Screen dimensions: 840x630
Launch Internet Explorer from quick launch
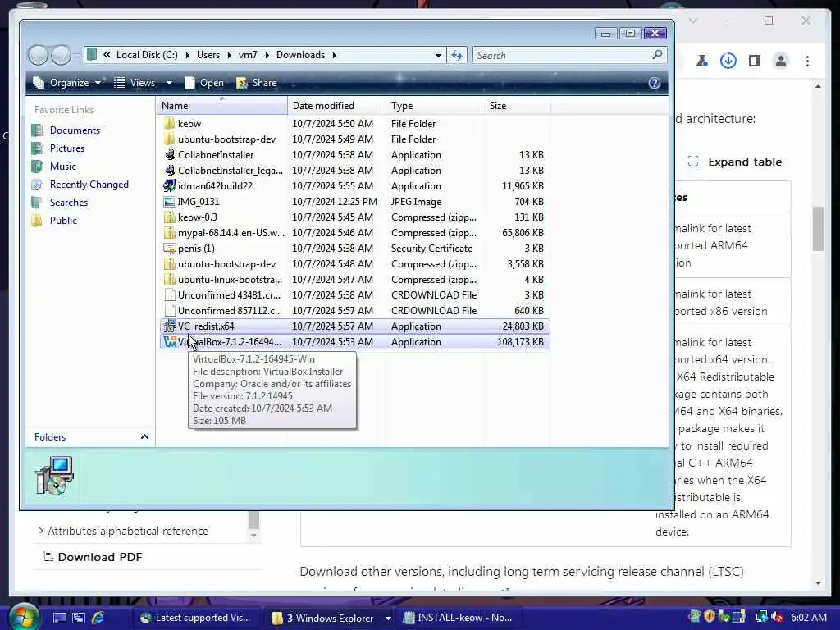(98, 618)
